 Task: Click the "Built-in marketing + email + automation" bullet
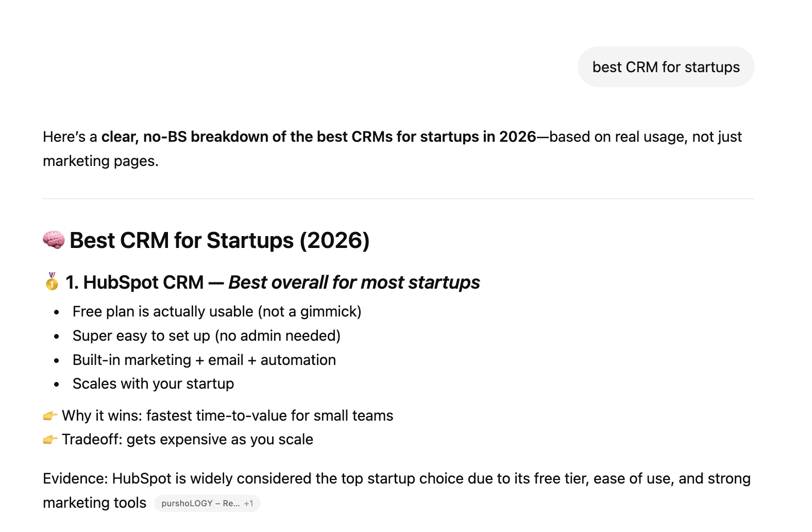(x=204, y=360)
